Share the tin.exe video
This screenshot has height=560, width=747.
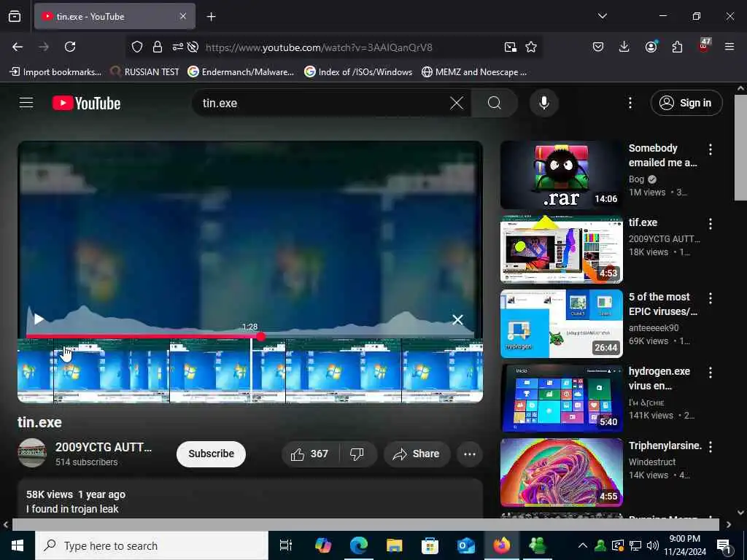(416, 454)
